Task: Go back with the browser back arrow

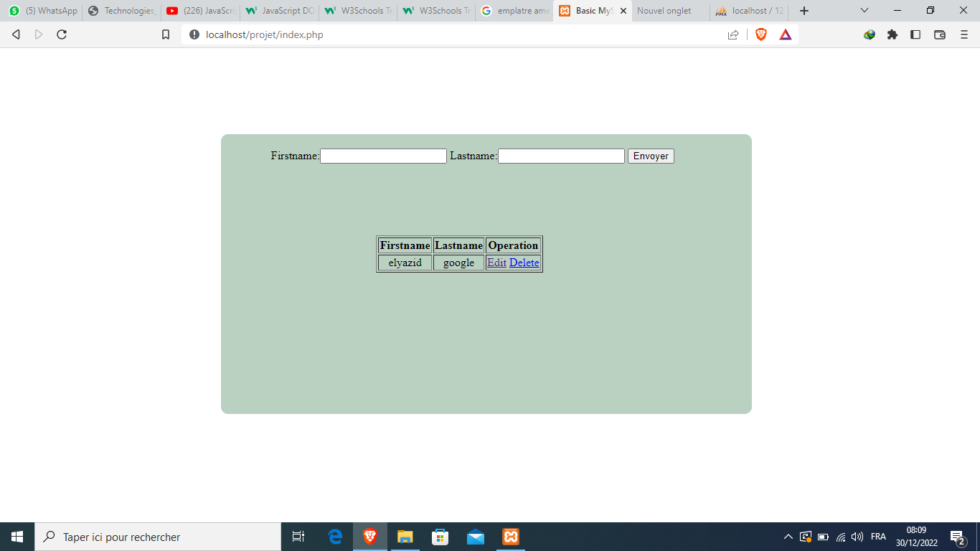Action: [x=16, y=34]
